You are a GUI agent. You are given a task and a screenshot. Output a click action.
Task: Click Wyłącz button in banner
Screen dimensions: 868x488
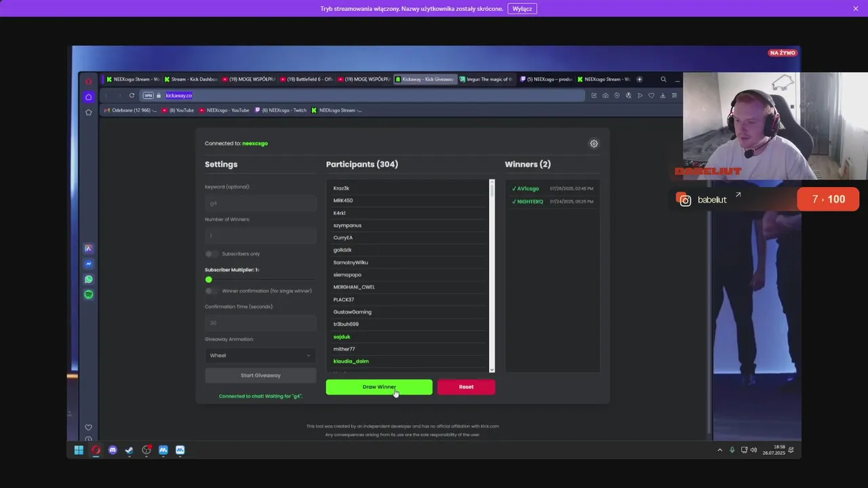click(522, 9)
